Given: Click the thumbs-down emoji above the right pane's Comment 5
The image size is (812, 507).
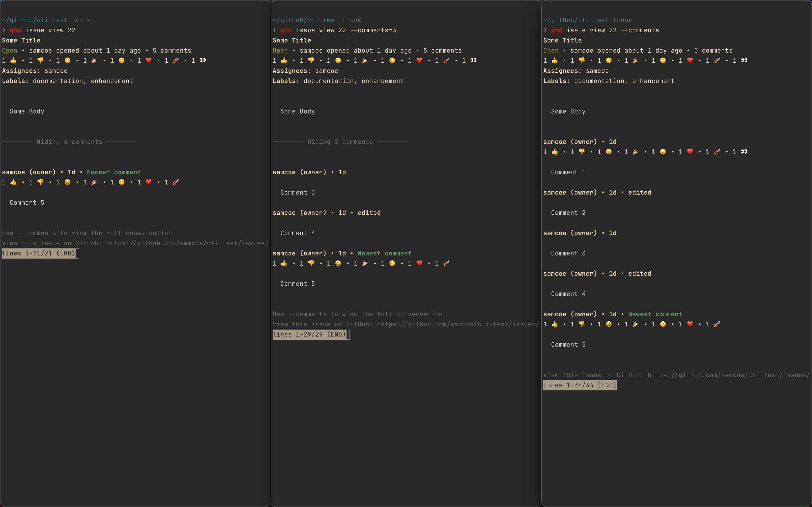Looking at the screenshot, I should point(581,324).
